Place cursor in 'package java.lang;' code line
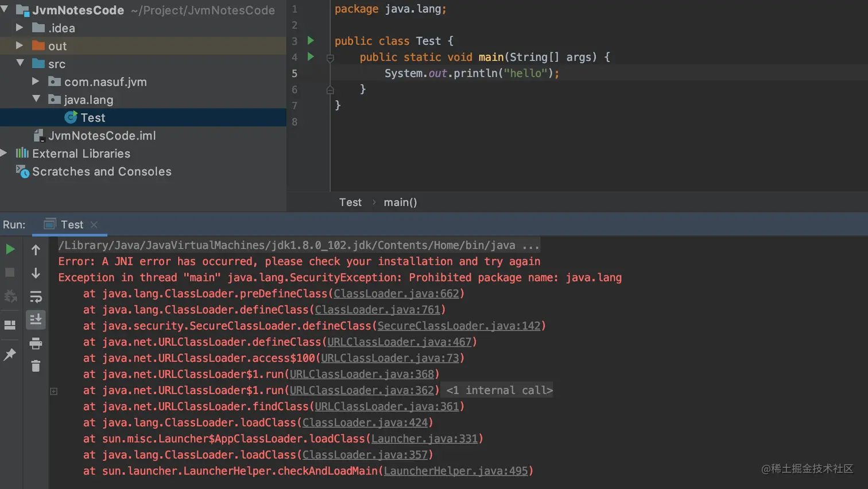This screenshot has height=489, width=868. point(390,9)
